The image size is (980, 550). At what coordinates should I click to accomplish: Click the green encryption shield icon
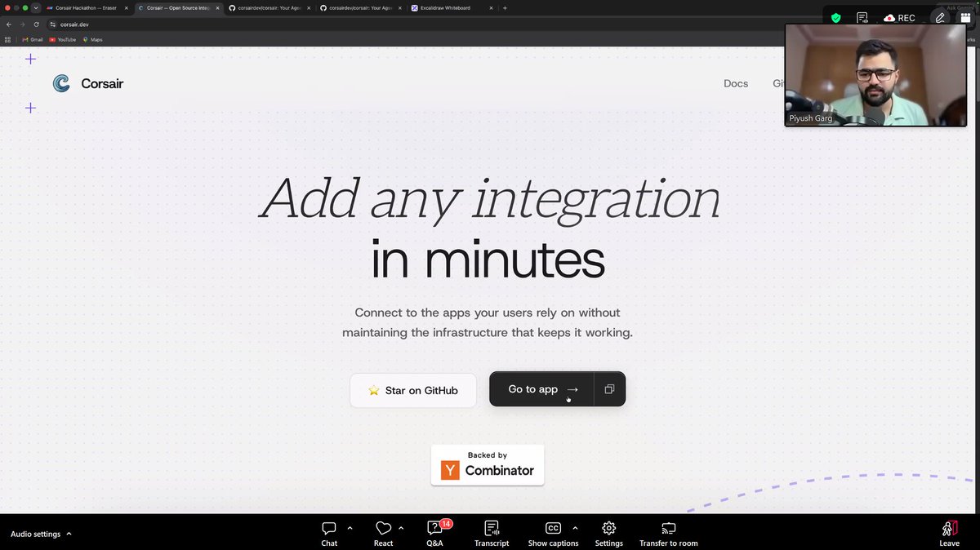pos(835,17)
